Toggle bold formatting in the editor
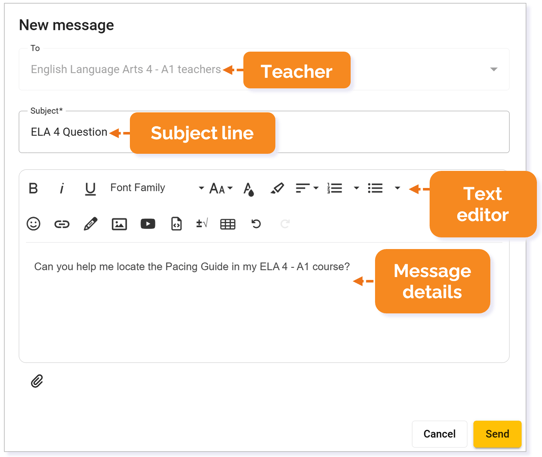Viewport: 542px width, 457px height. [x=33, y=188]
